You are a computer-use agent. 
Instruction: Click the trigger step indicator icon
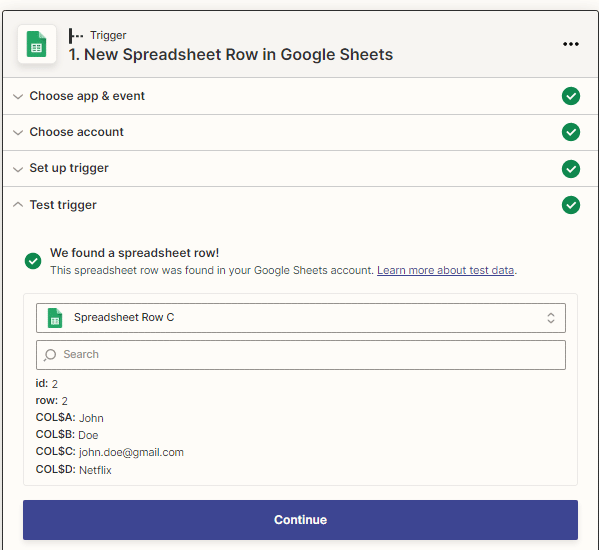(x=76, y=36)
